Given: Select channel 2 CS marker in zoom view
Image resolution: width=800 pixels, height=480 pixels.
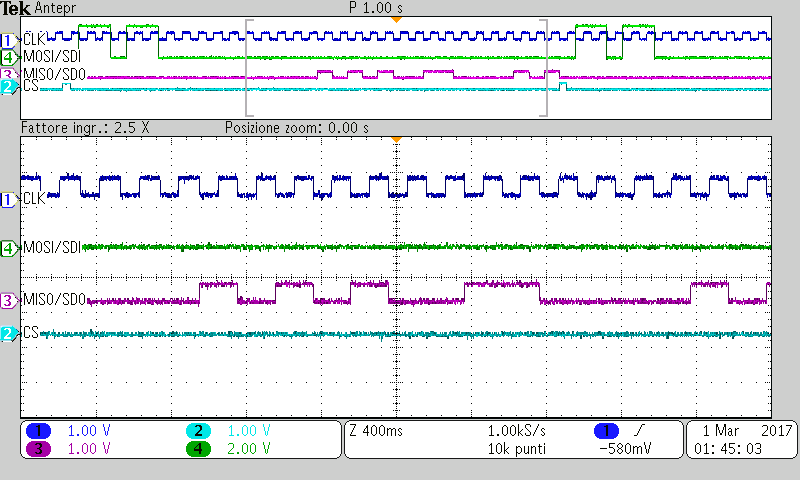Looking at the screenshot, I should tap(8, 334).
